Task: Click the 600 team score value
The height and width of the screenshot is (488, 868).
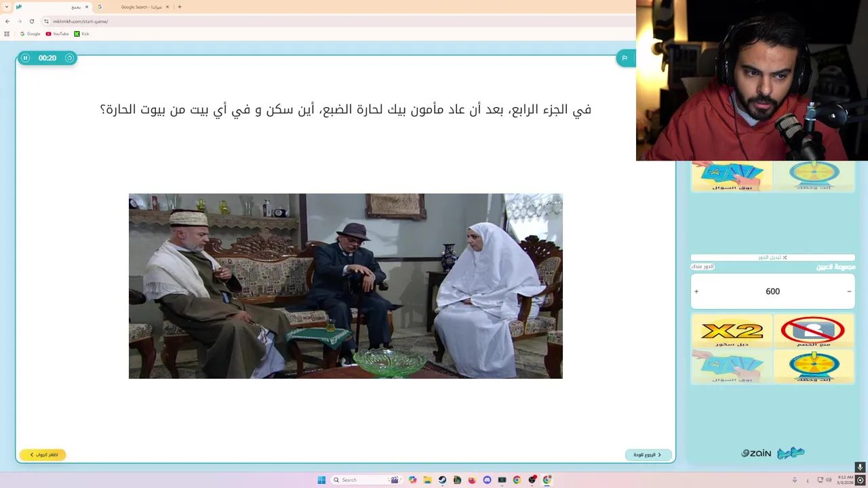Action: 772,291
